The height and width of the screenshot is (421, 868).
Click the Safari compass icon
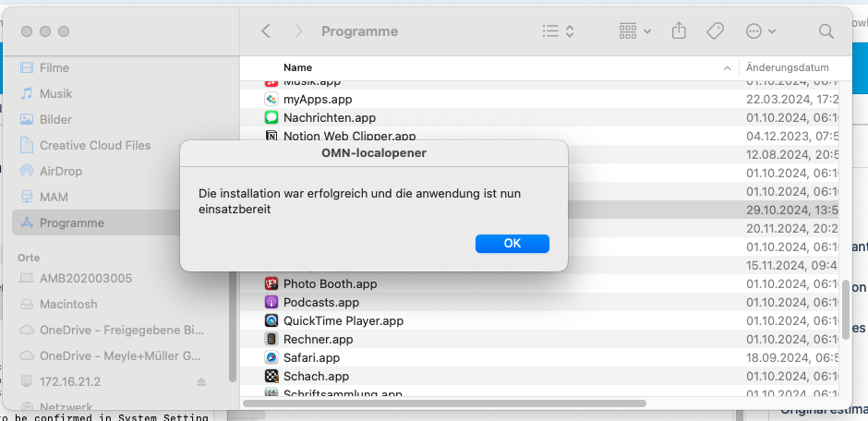[x=271, y=358]
